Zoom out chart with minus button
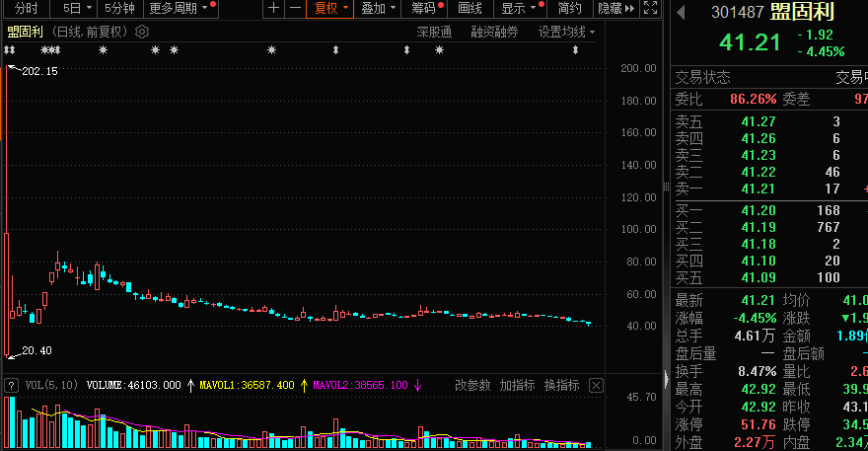 pyautogui.click(x=295, y=8)
